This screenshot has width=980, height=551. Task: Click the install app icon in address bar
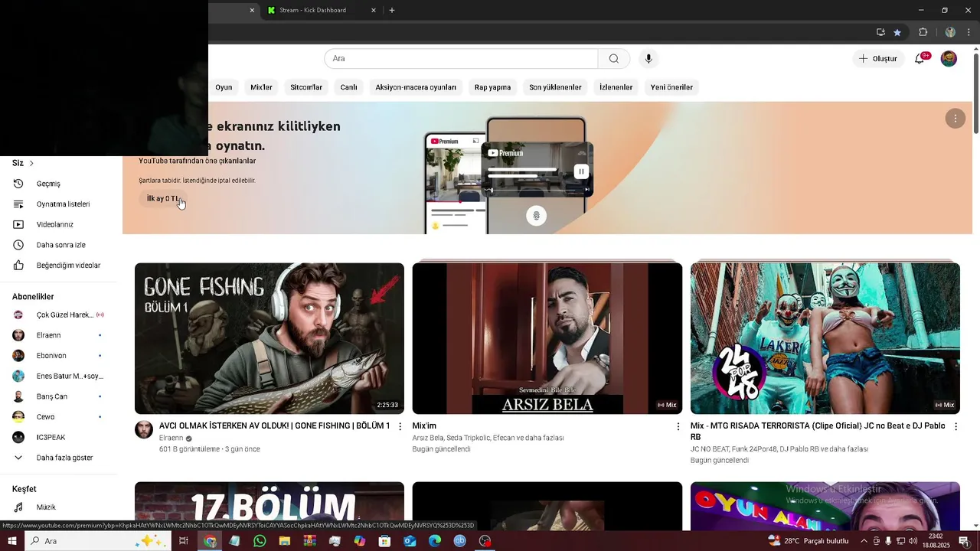tap(880, 32)
